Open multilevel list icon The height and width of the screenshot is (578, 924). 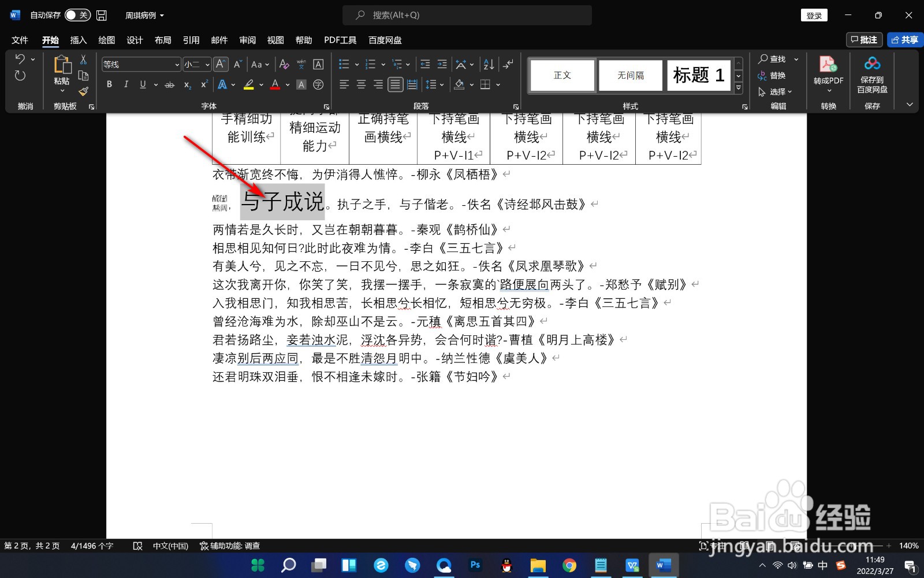tap(397, 64)
